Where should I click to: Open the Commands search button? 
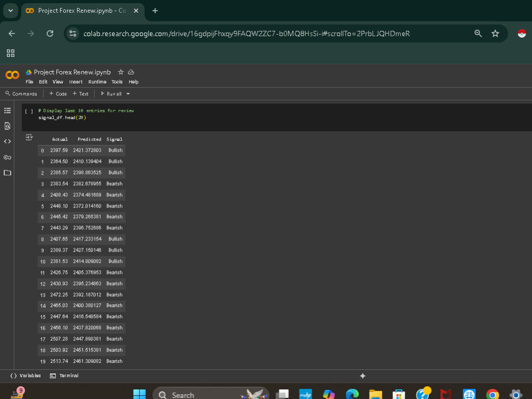click(21, 94)
